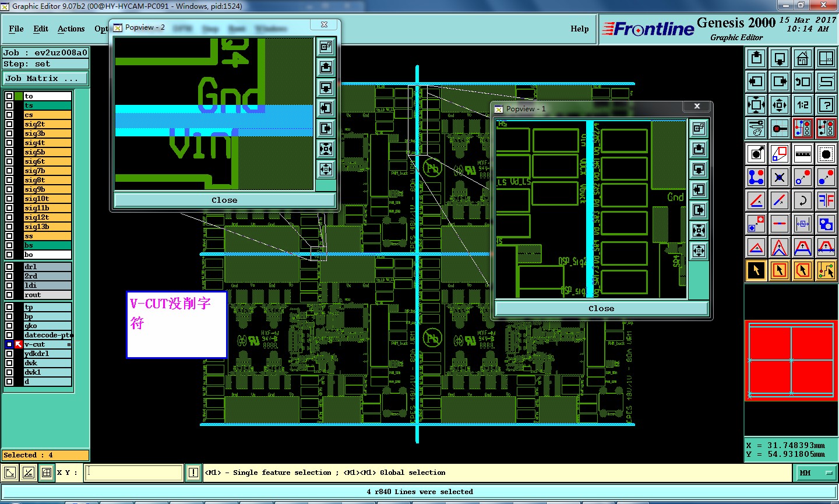Open the Help menu
Screen dimensions: 839x504
579,29
